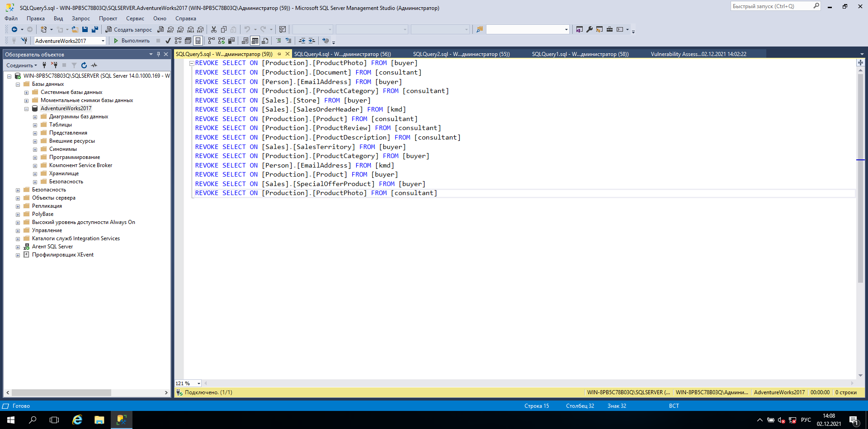Expand the Представления folder
The width and height of the screenshot is (868, 429).
pyautogui.click(x=35, y=133)
